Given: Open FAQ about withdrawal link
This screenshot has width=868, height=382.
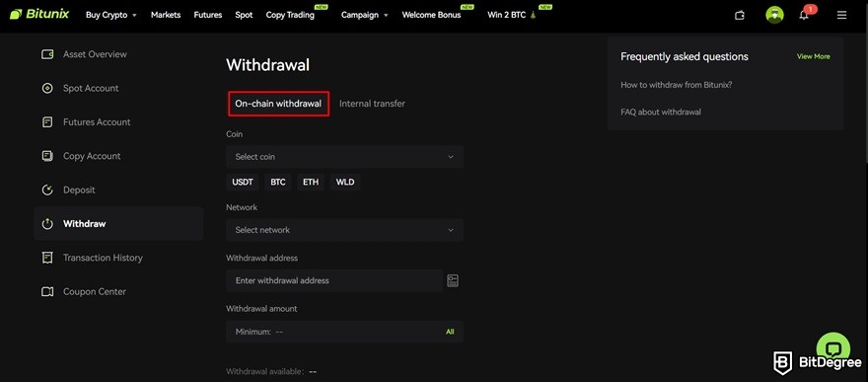Looking at the screenshot, I should (x=661, y=112).
